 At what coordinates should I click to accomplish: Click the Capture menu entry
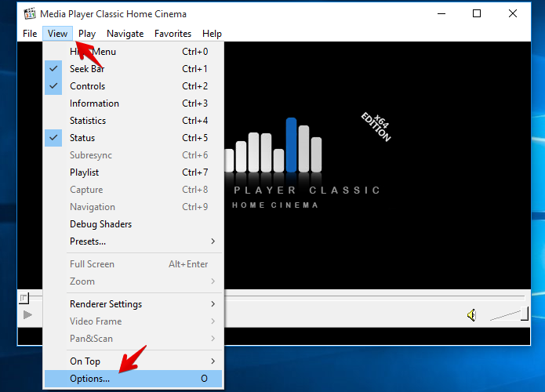tap(133, 190)
